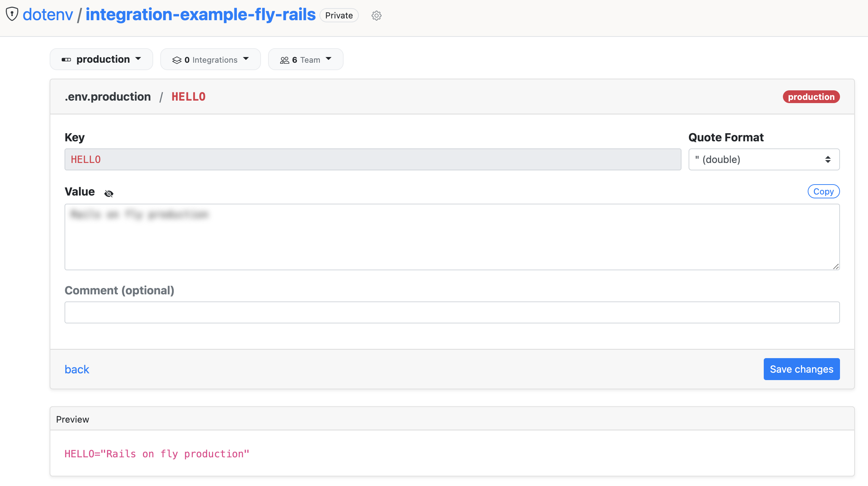Click the red production badge
Screen dimensions: 868x486
pos(811,97)
